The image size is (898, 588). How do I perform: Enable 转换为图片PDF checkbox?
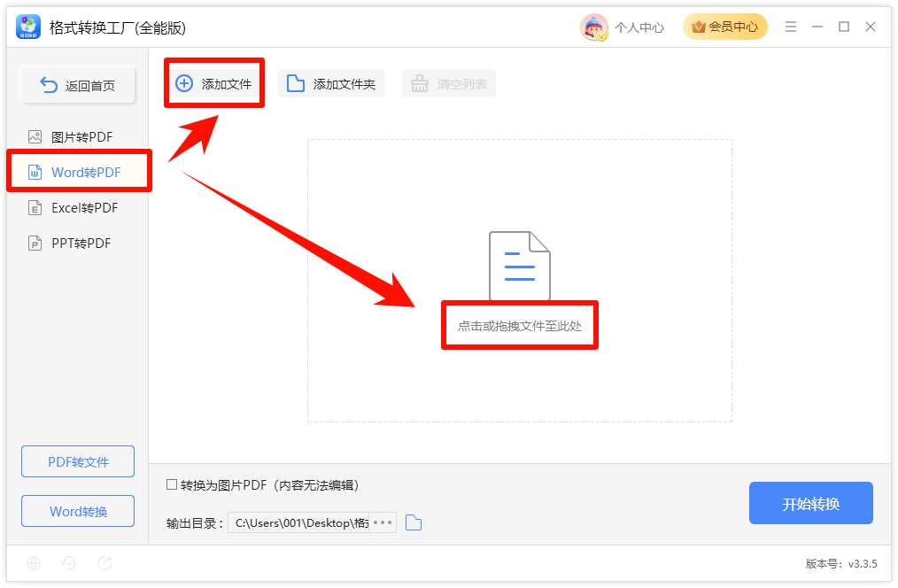point(171,484)
